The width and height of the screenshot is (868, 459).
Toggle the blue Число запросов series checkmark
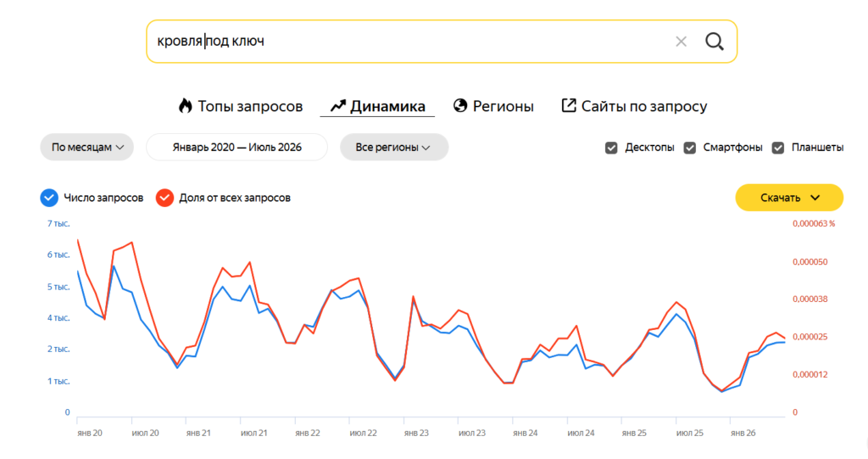click(x=49, y=198)
